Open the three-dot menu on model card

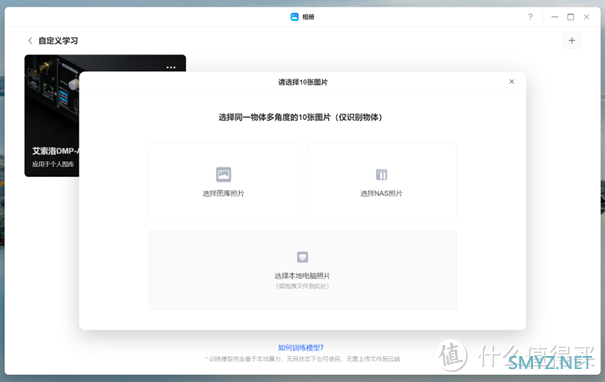171,67
